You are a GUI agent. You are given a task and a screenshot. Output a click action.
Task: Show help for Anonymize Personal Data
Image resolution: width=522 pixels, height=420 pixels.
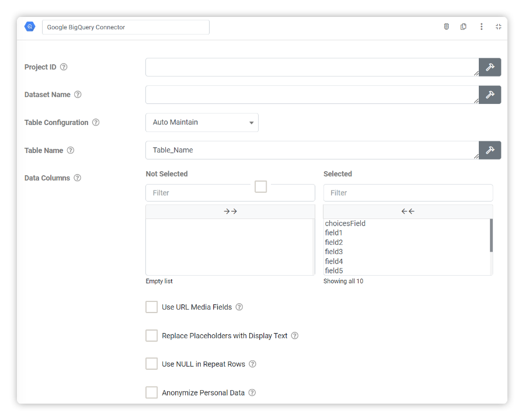click(252, 393)
